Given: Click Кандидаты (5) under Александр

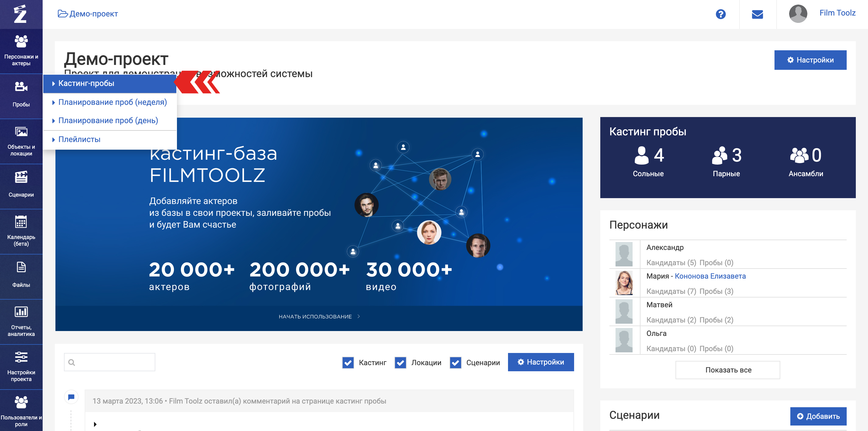Looking at the screenshot, I should tap(671, 262).
